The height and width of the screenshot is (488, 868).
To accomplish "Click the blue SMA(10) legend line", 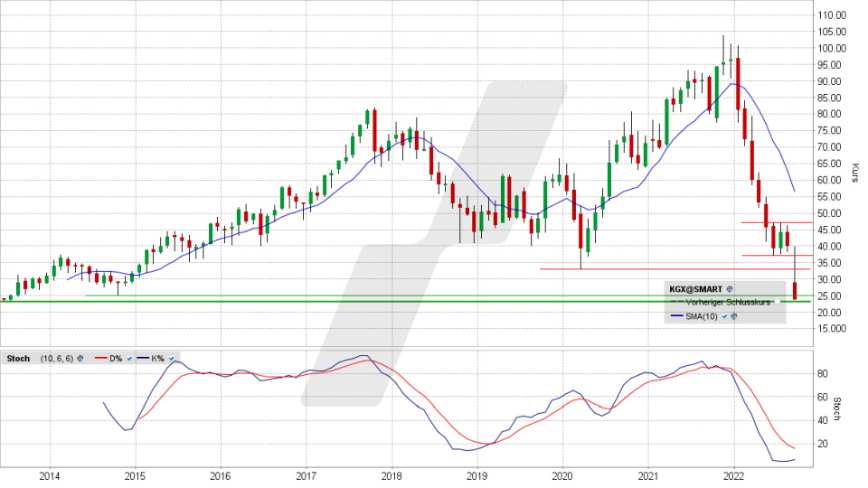I will [x=677, y=316].
